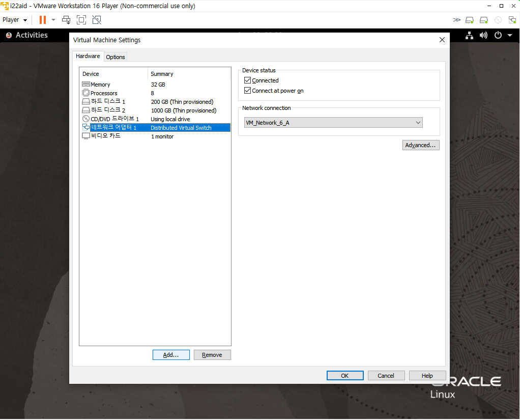Click first hard disk device icon in toolbar
The width and height of the screenshot is (520, 420).
pos(470,20)
